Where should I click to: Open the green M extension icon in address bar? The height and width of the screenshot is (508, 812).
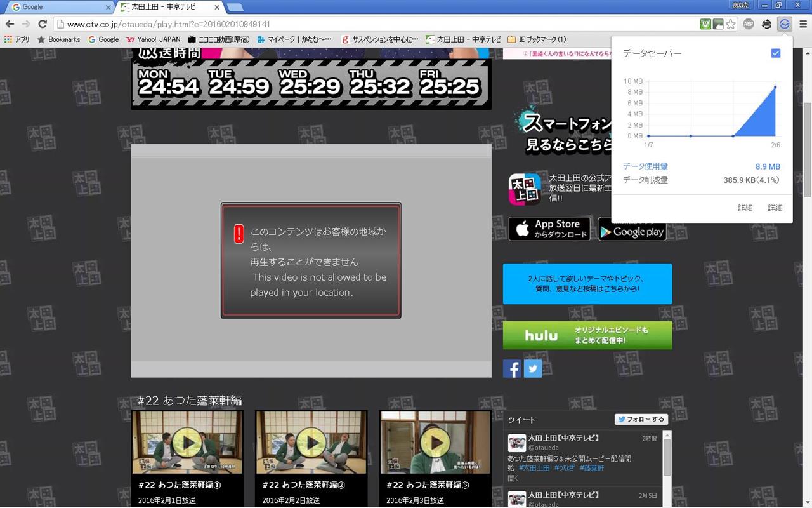[x=705, y=24]
